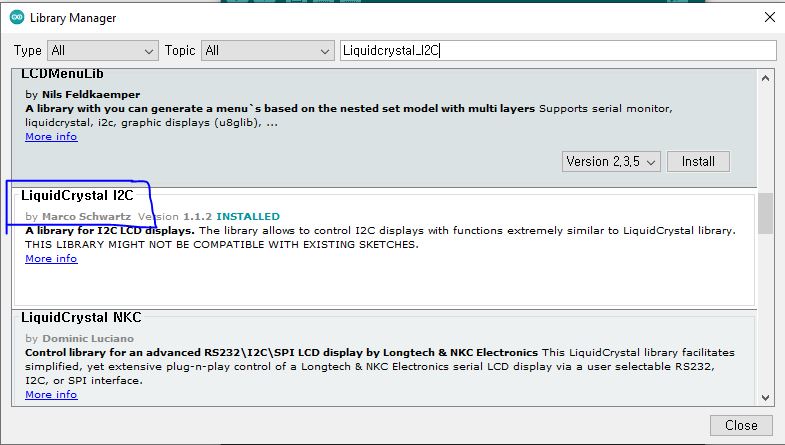Click the INSTALLED status label
The height and width of the screenshot is (445, 785).
(x=248, y=217)
